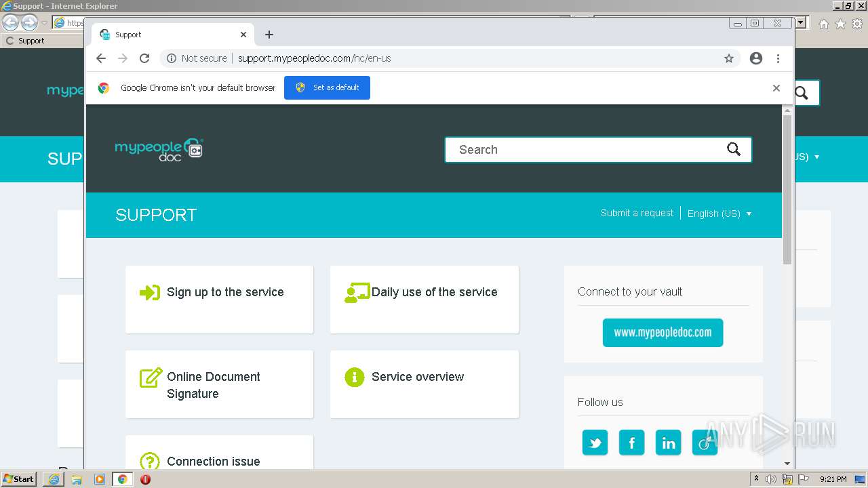Click the volume icon in system tray
Viewport: 868px width, 488px height.
click(771, 479)
